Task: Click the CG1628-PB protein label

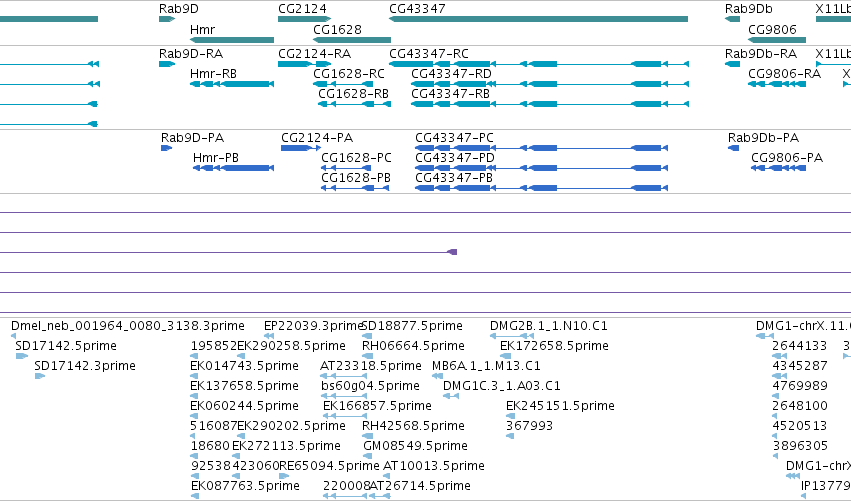Action: point(356,178)
